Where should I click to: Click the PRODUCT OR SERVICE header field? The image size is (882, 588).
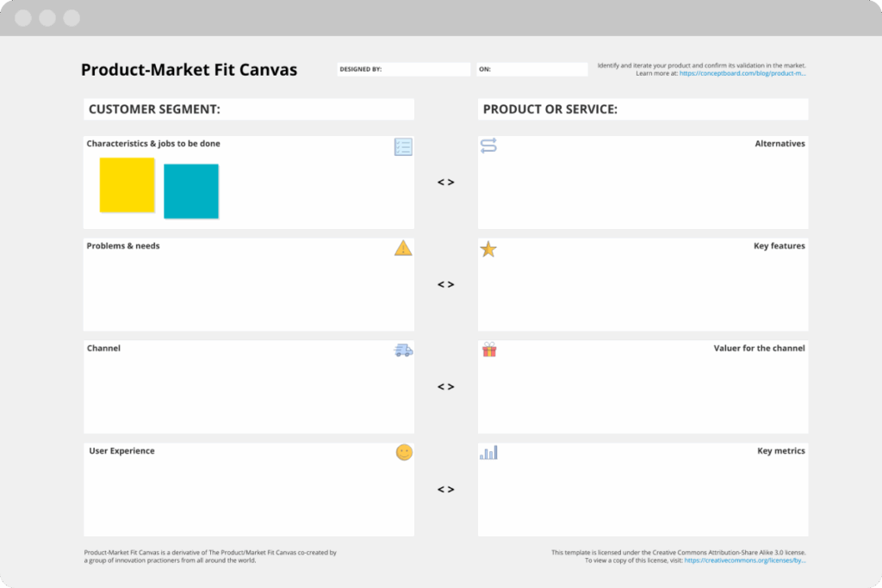(643, 109)
